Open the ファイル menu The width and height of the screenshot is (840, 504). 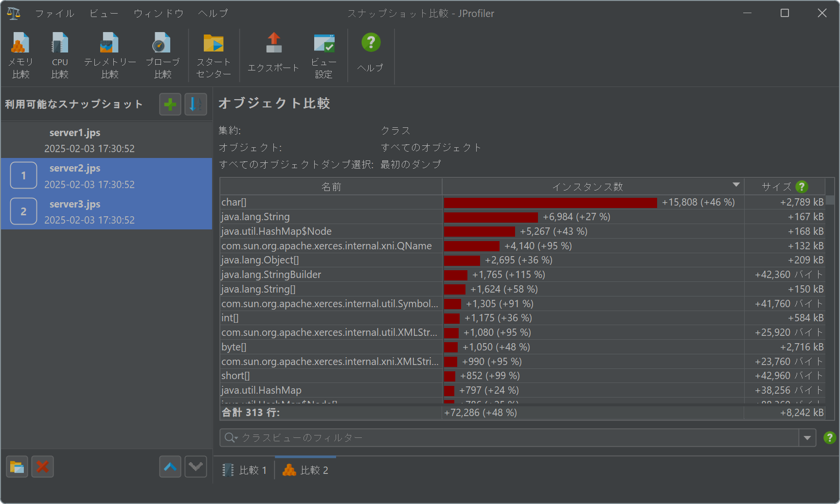(x=54, y=14)
